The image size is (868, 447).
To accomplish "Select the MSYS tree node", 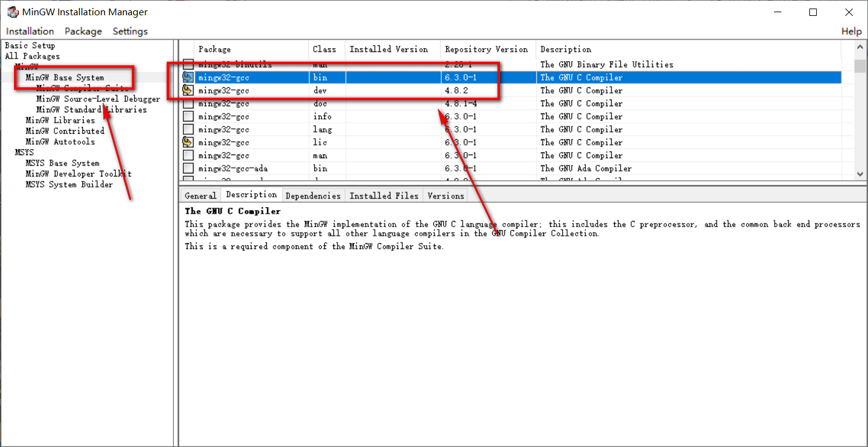I will 24,152.
